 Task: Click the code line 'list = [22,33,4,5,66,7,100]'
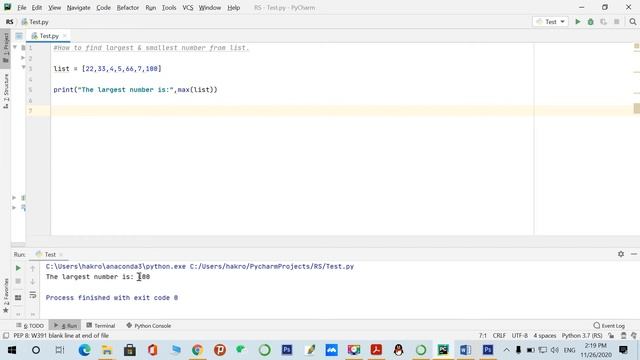tap(107, 69)
